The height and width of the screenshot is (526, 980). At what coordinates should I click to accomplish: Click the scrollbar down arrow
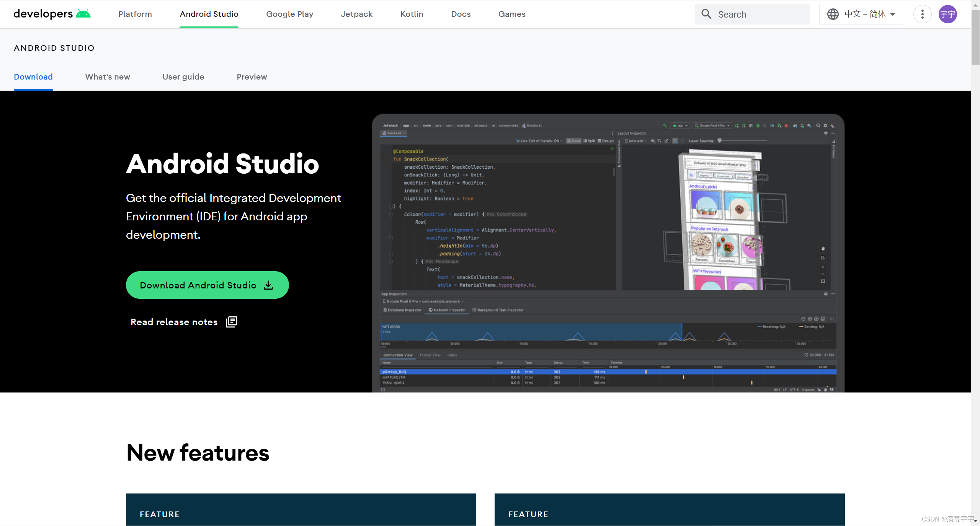(975, 521)
